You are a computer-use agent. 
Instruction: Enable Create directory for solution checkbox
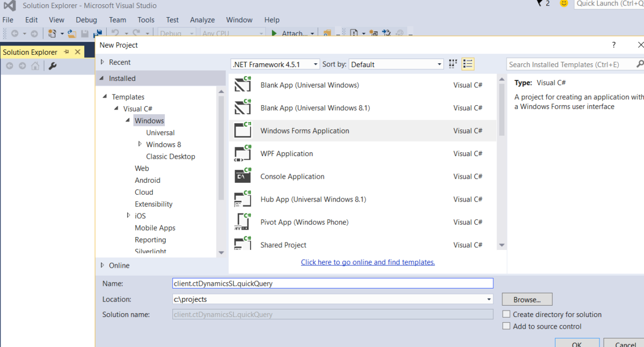[x=506, y=314]
